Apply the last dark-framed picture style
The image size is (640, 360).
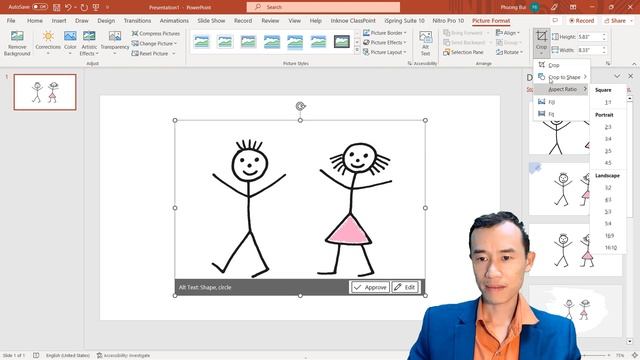342,42
